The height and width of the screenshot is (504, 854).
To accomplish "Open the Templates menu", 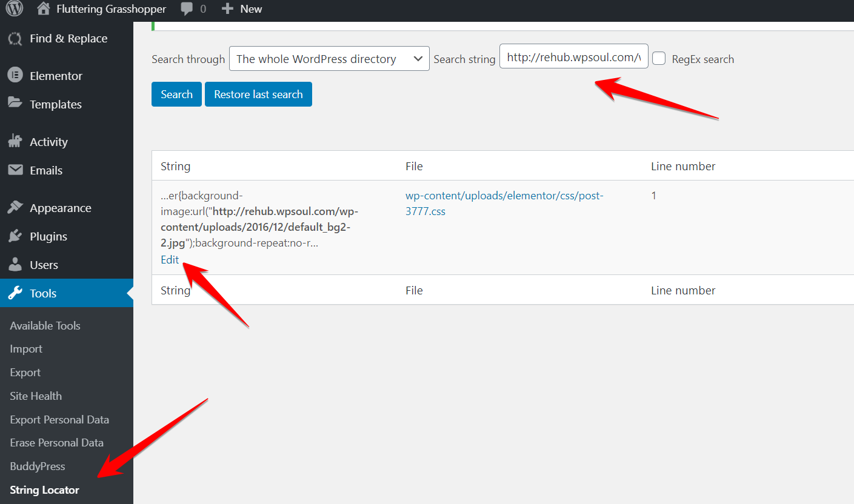I will coord(67,104).
